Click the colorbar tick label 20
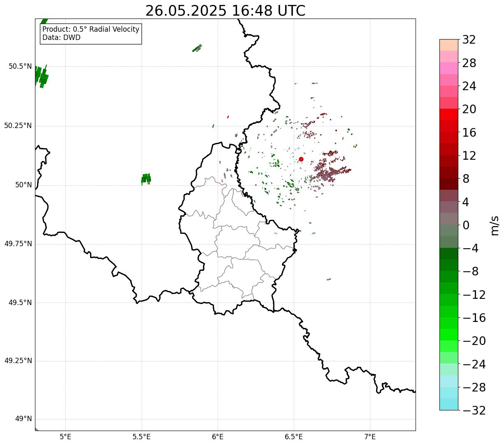 pyautogui.click(x=469, y=110)
